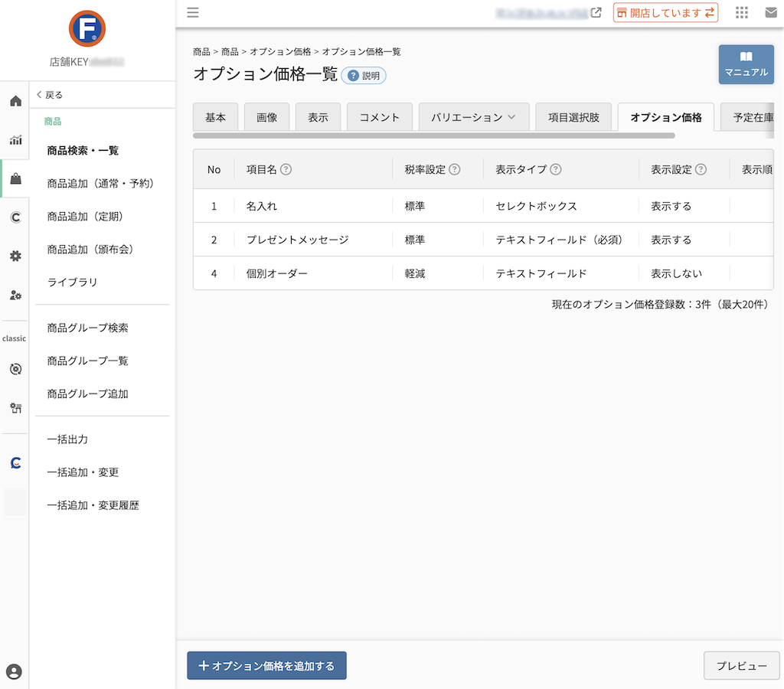Viewport: 784px width, 689px height.
Task: Open the apps grid icon
Action: pyautogui.click(x=741, y=12)
